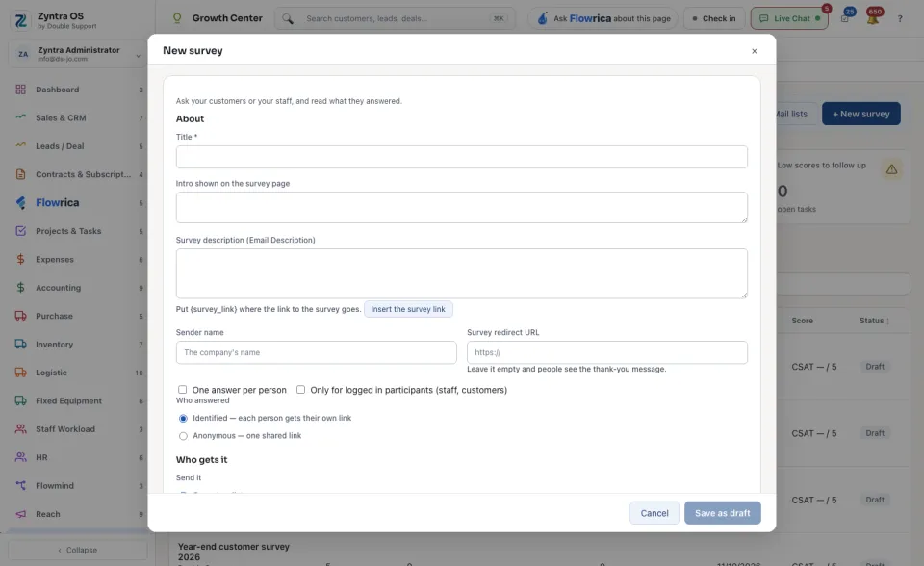The width and height of the screenshot is (924, 566).
Task: Click the HR people icon
Action: coord(20,457)
